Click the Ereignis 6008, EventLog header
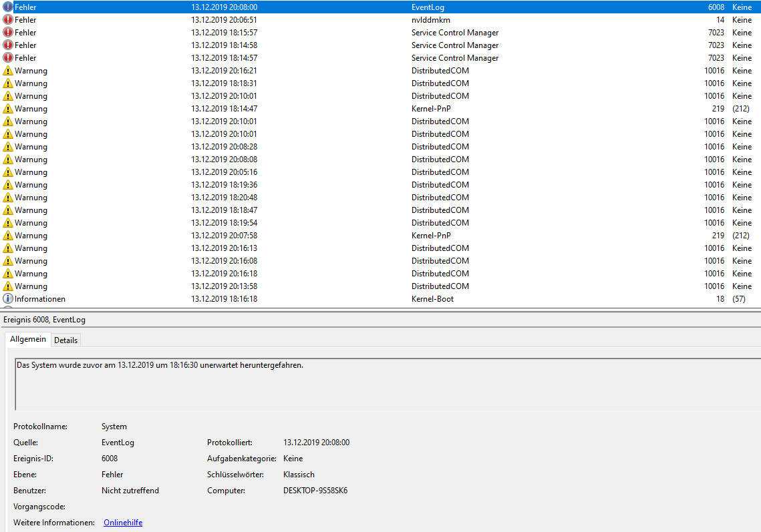Screen dimensions: 761x532 (44, 320)
